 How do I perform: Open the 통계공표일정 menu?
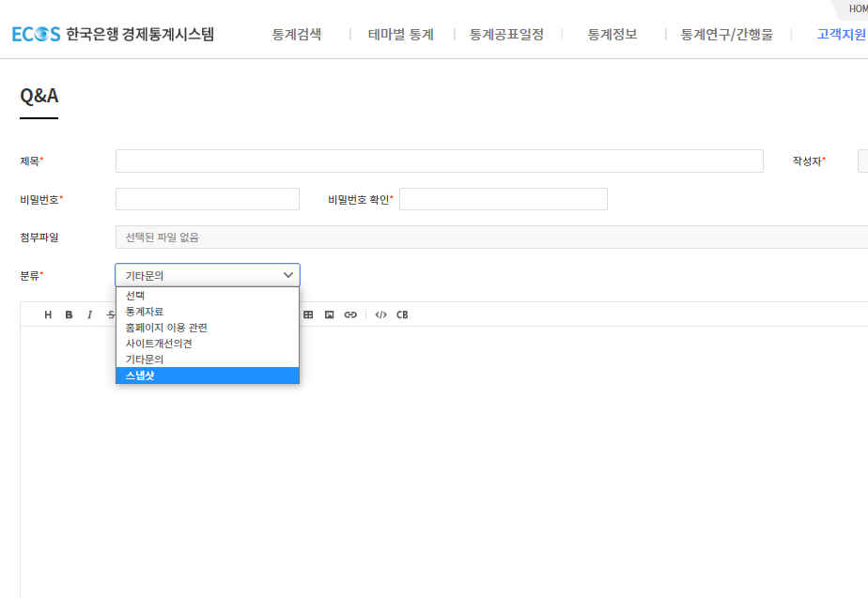(x=506, y=35)
